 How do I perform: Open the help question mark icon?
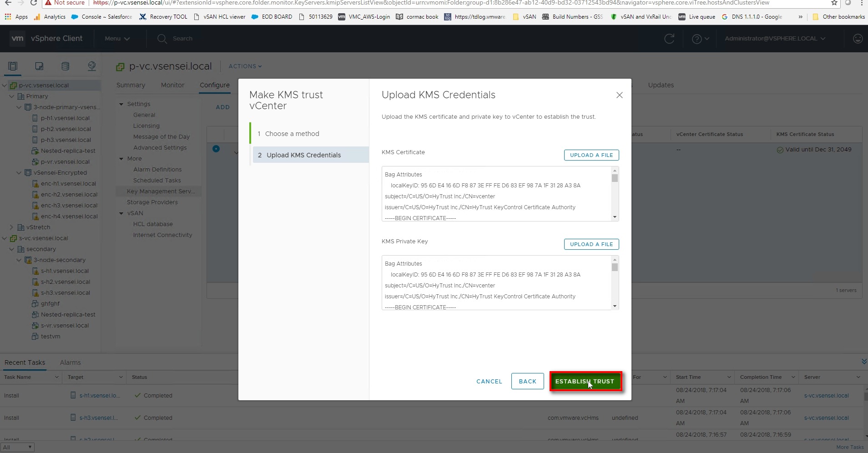[696, 39]
